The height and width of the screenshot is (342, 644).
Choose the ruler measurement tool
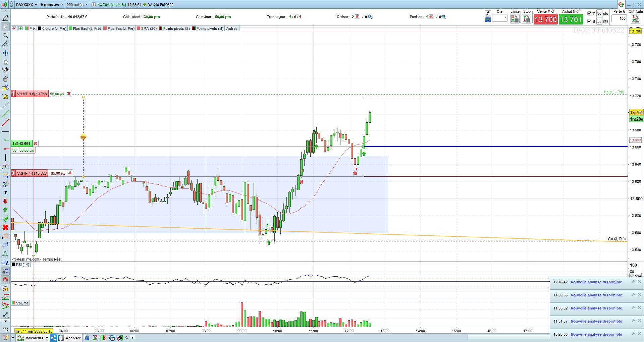coord(5,44)
